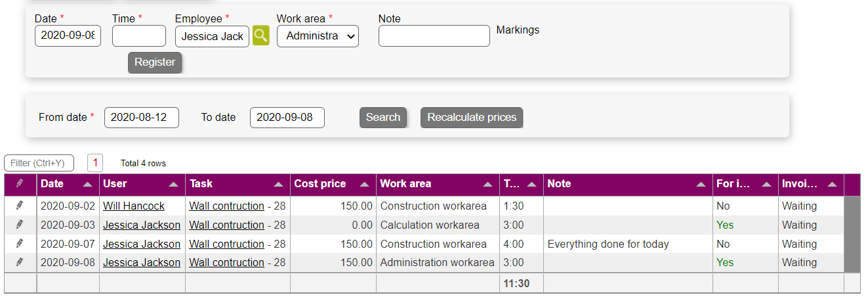The width and height of the screenshot is (868, 297).
Task: Sort the Work area column
Action: tap(487, 185)
